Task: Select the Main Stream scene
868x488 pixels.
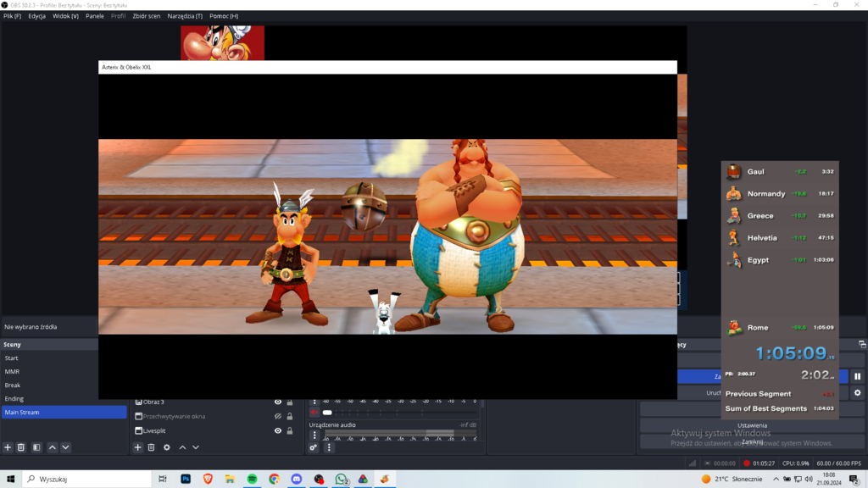Action: pos(64,413)
